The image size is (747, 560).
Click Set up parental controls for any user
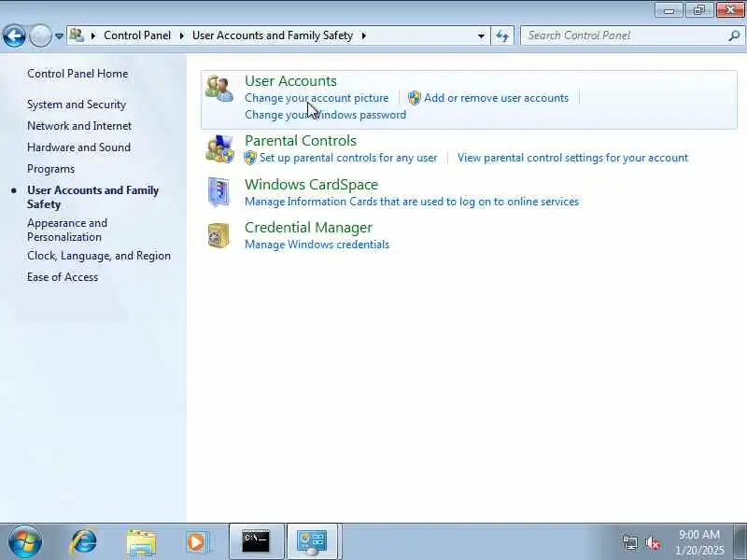(348, 158)
